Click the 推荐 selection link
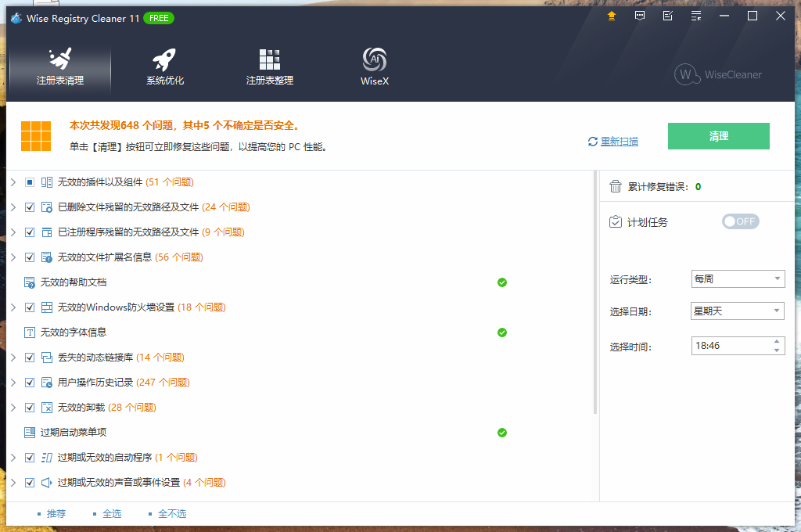801x532 pixels. 56,513
